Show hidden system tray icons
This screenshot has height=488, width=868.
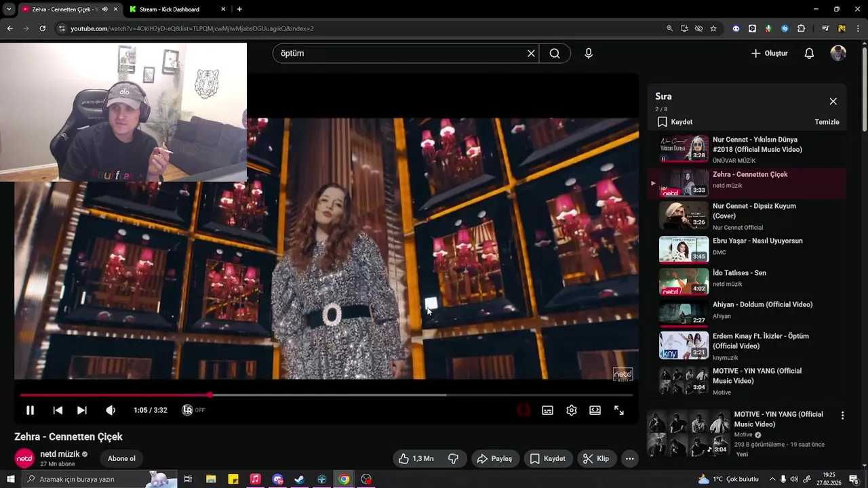[x=772, y=479]
